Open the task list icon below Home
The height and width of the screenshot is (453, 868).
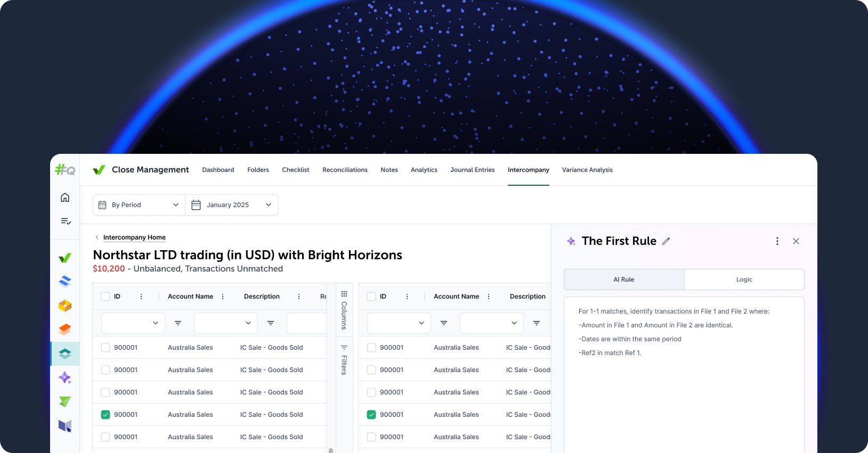point(66,221)
